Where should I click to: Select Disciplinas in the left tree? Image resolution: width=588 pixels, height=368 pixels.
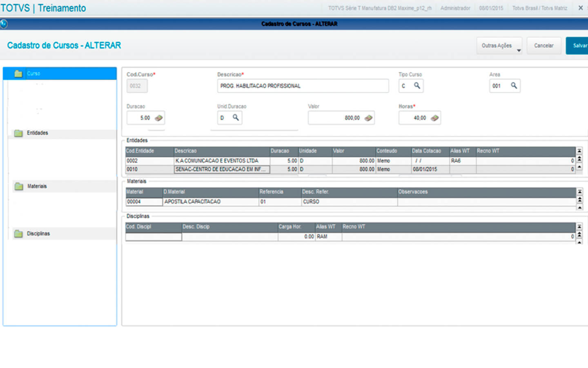[38, 233]
